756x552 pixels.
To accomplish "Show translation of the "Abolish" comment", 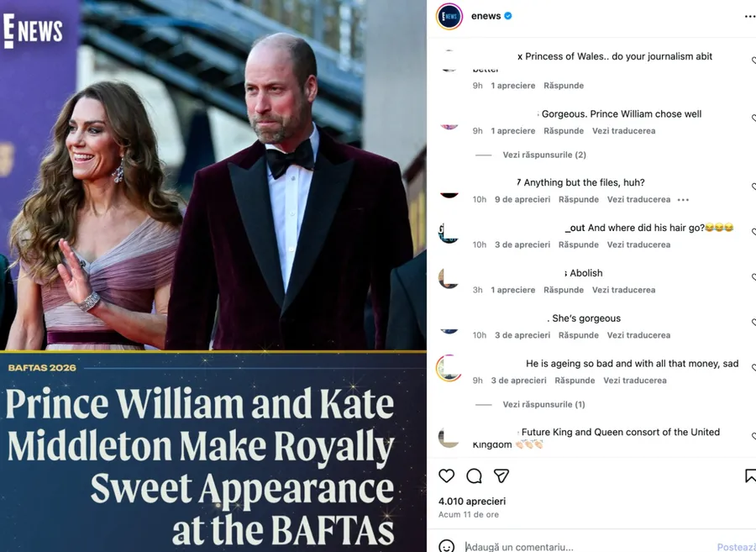I will click(x=623, y=290).
